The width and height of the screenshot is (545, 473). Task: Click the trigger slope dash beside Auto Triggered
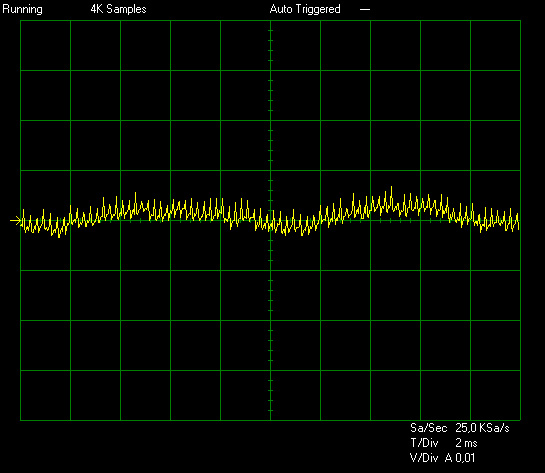coord(365,10)
